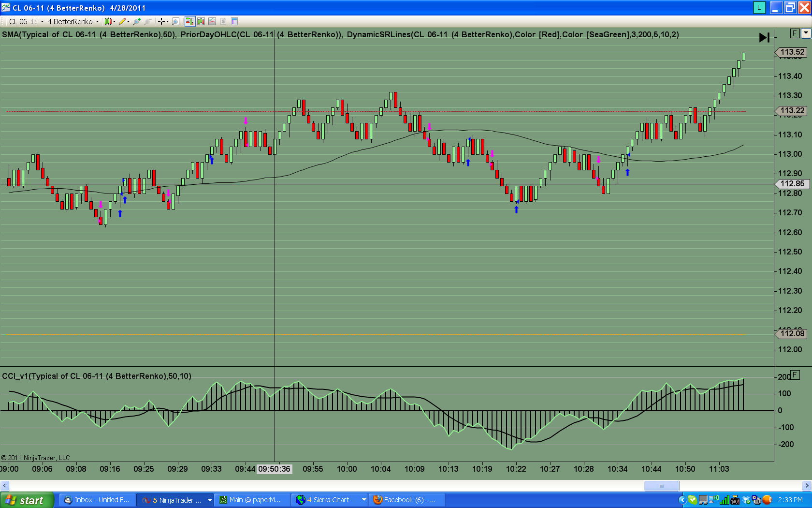Open the price panel dropdown arrow

(x=806, y=33)
